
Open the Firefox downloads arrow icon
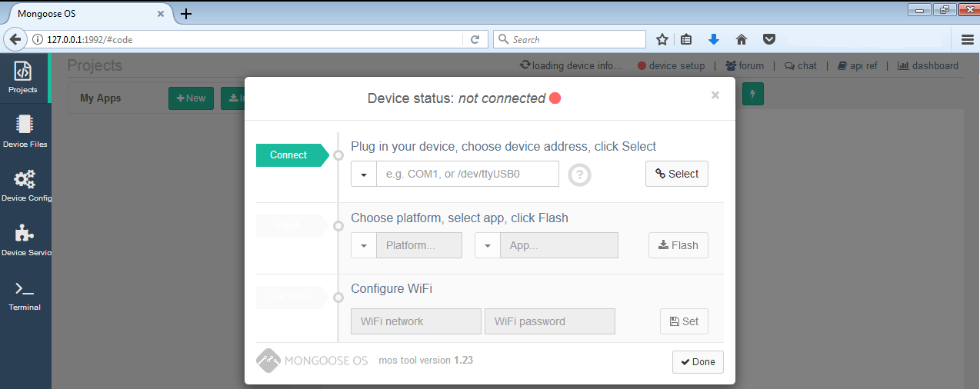714,39
